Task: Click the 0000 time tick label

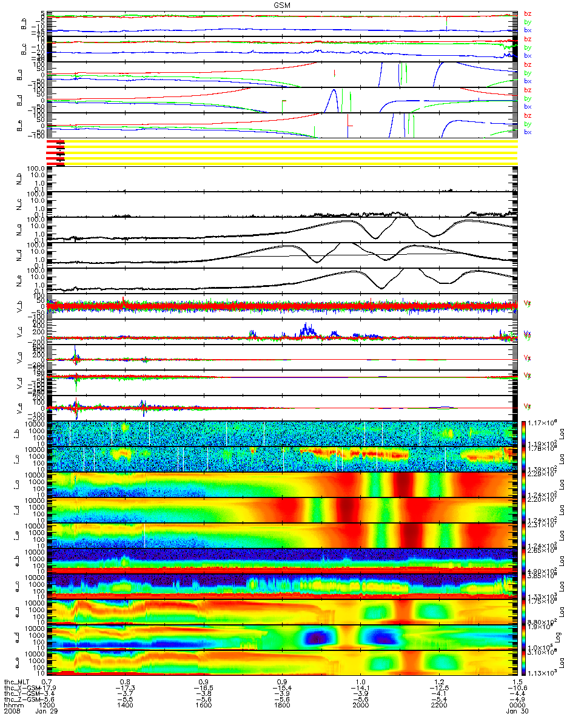Action: 517,706
